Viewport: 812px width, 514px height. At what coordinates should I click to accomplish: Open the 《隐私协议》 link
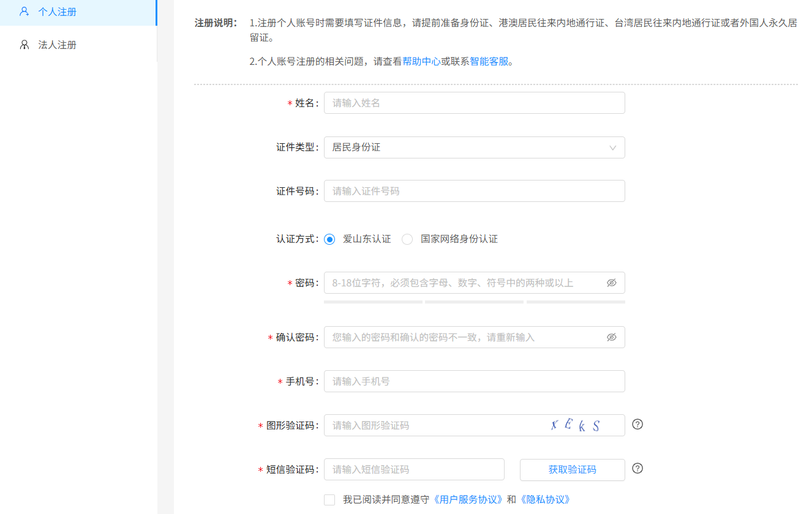(545, 499)
